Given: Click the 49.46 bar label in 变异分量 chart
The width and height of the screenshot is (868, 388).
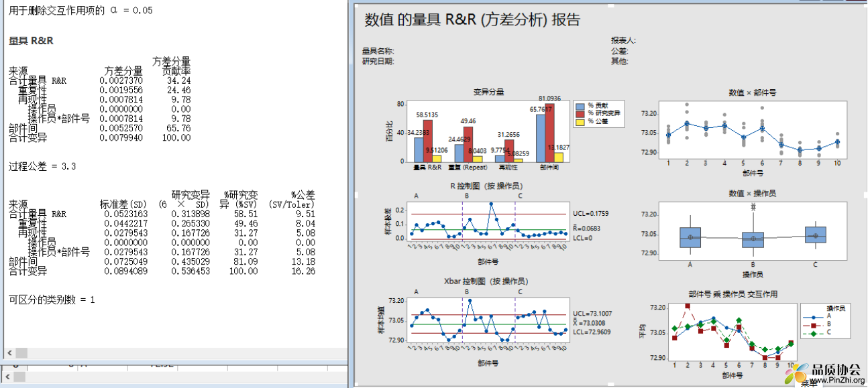Looking at the screenshot, I should (x=468, y=121).
